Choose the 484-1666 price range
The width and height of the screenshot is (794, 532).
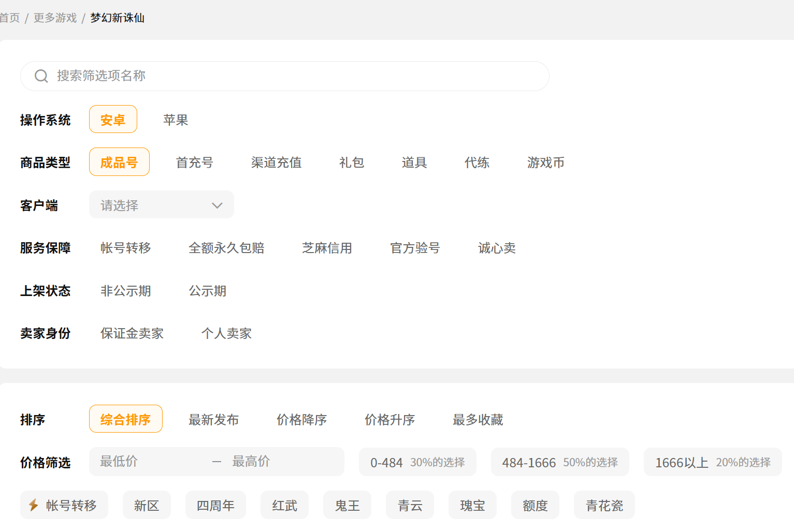(x=559, y=462)
